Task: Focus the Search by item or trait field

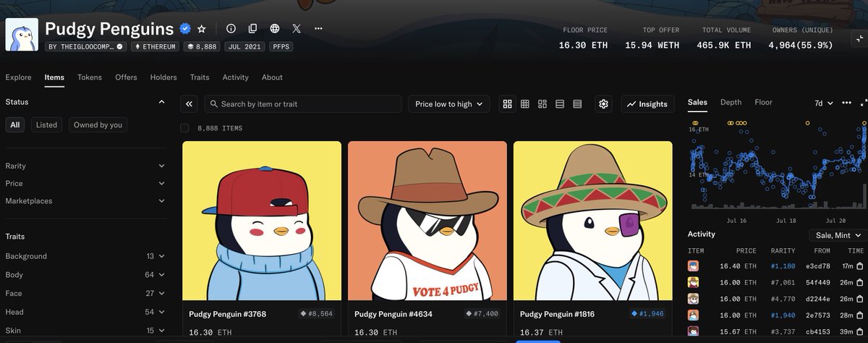Action: click(x=302, y=104)
